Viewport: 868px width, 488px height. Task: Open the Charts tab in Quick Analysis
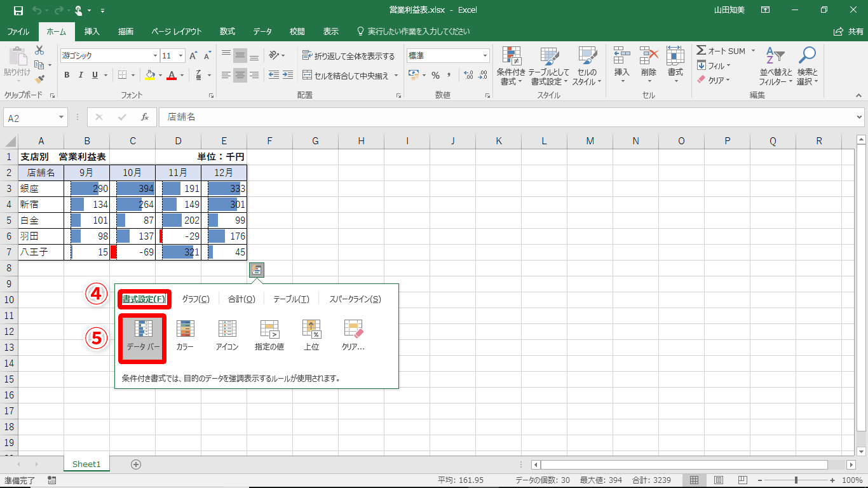point(196,299)
